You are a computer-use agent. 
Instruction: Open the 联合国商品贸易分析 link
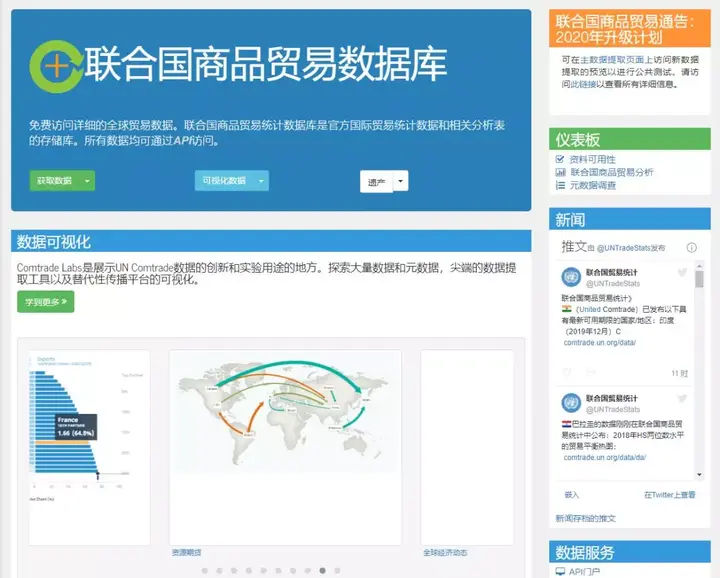612,172
